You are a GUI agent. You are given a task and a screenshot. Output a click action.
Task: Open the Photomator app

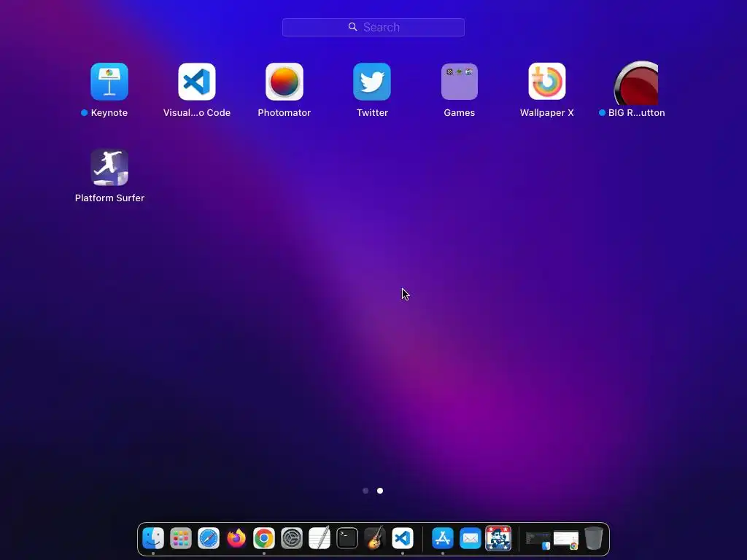(x=285, y=82)
